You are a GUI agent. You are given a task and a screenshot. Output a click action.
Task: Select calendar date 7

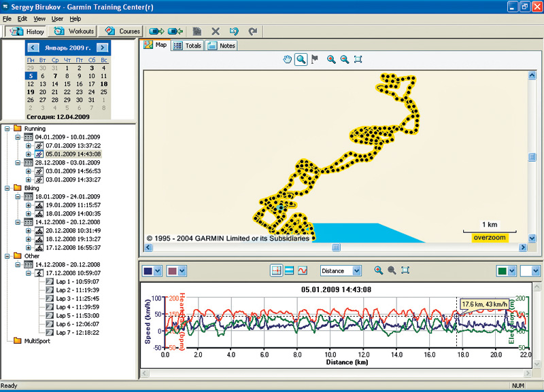[x=55, y=76]
